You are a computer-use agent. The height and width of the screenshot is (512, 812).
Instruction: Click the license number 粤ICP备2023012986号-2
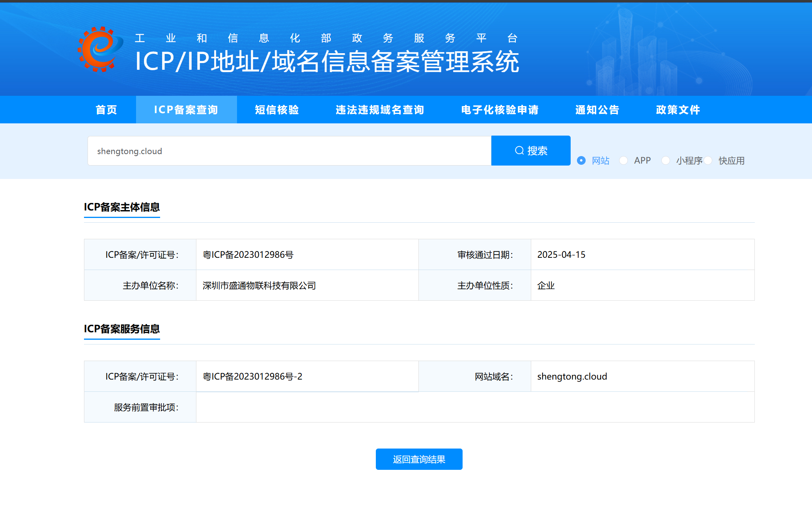pyautogui.click(x=252, y=376)
